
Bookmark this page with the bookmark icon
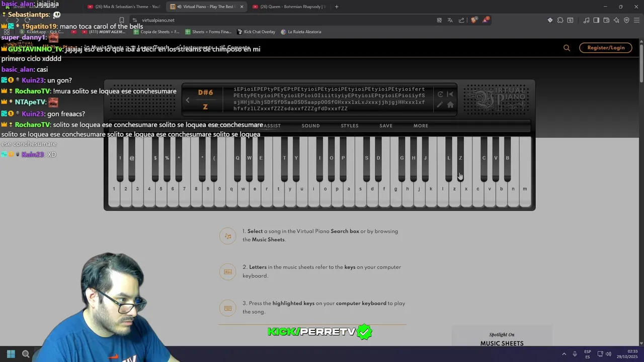[x=121, y=20]
